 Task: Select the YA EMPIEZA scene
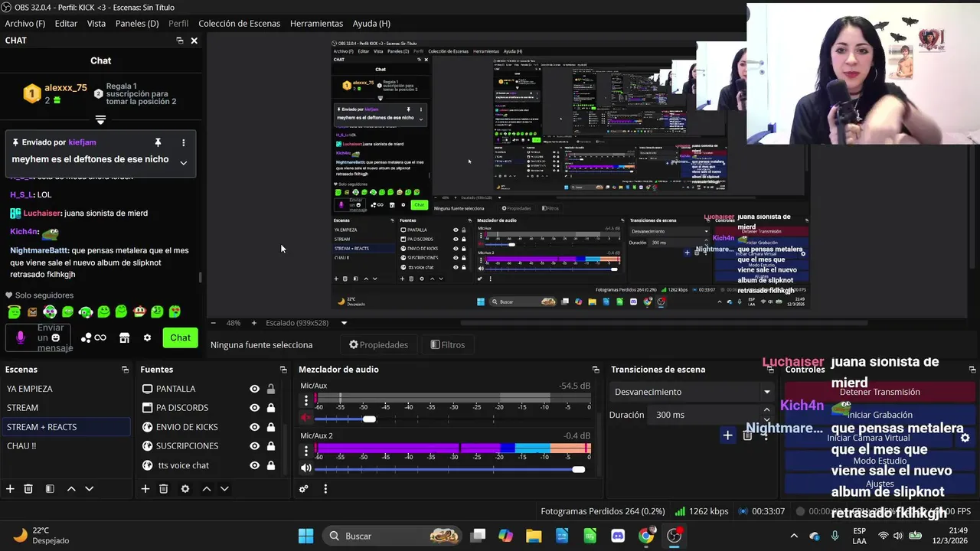coord(66,389)
